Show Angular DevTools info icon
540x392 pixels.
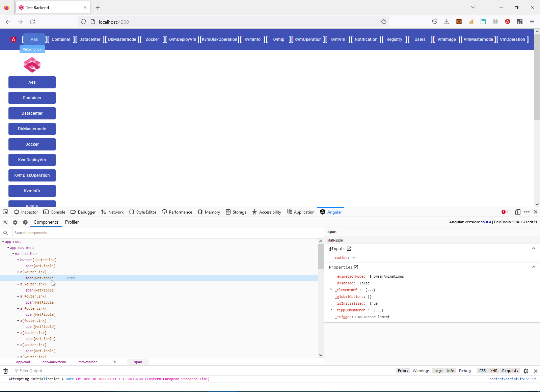(25, 222)
